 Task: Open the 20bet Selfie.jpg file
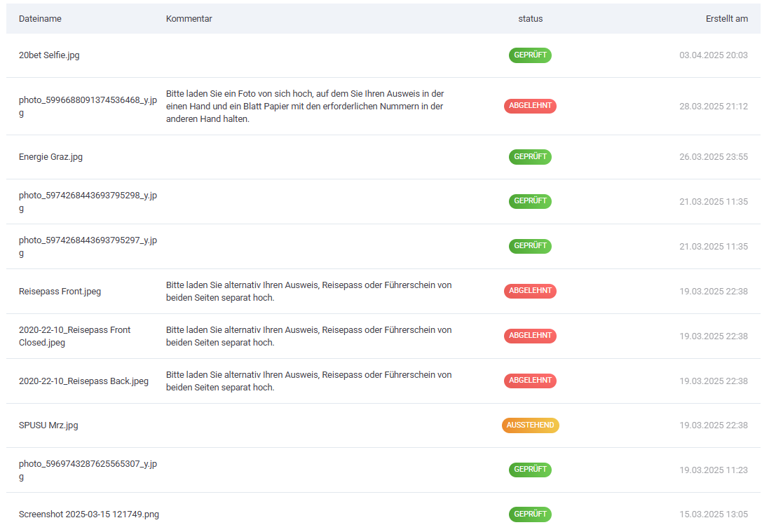coord(49,55)
